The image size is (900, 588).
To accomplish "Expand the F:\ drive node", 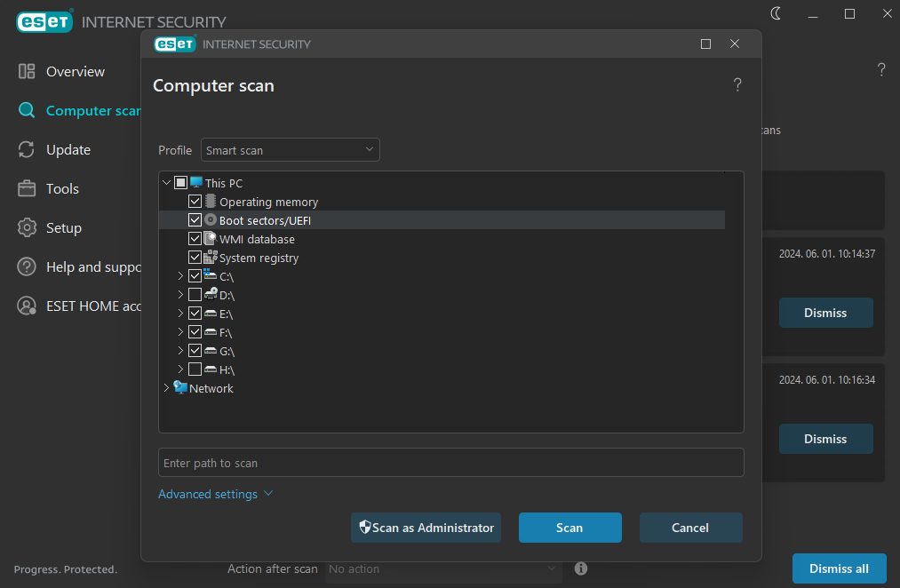I will click(180, 331).
